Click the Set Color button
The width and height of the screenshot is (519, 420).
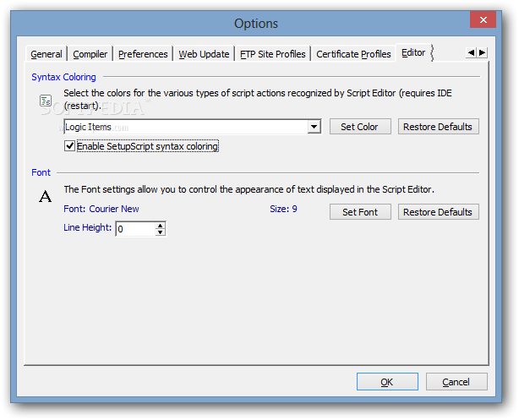360,127
